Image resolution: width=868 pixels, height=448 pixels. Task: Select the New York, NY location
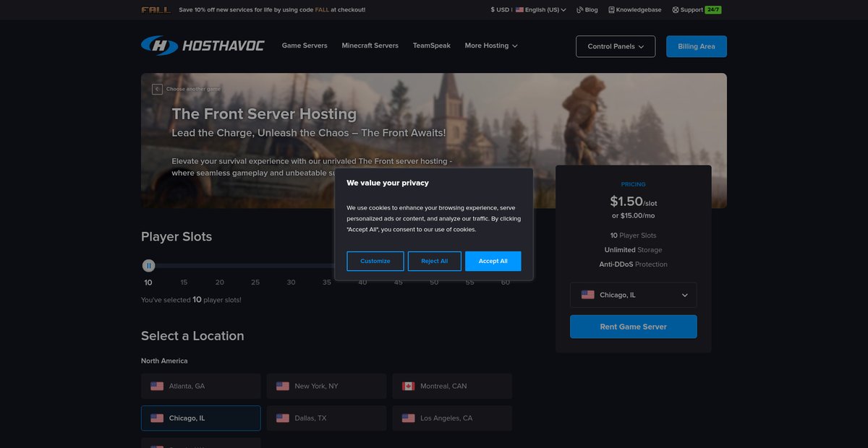326,386
